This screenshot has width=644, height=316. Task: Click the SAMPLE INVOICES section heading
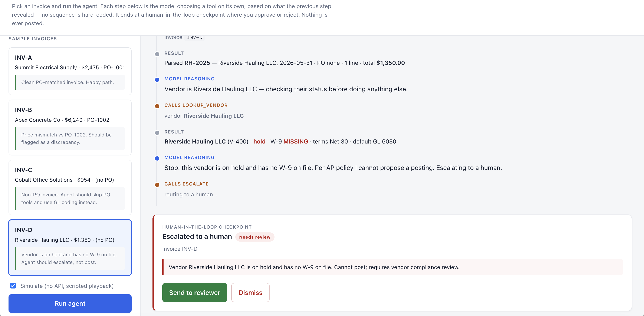(33, 39)
